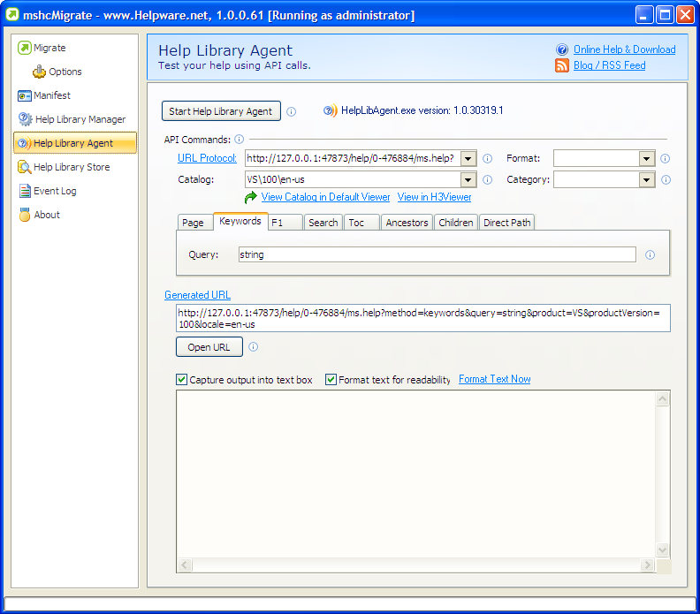Switch to the Page tab
The width and height of the screenshot is (700, 614).
click(x=194, y=223)
